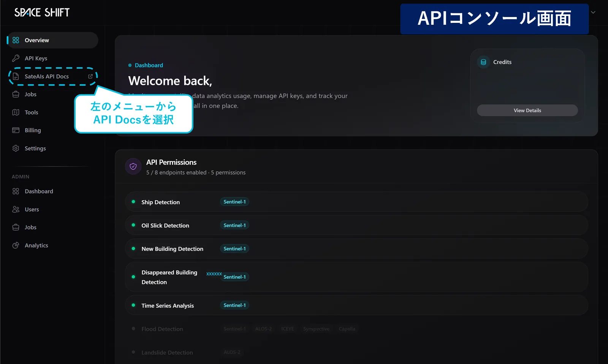Click the green status dot for Time Series Analysis
Screen dimensions: 608x364
point(133,305)
